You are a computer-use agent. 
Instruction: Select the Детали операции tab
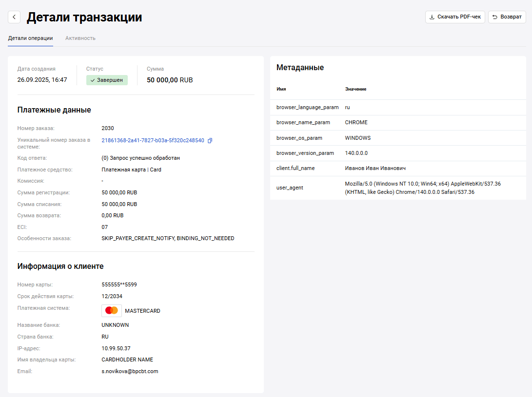pos(30,38)
